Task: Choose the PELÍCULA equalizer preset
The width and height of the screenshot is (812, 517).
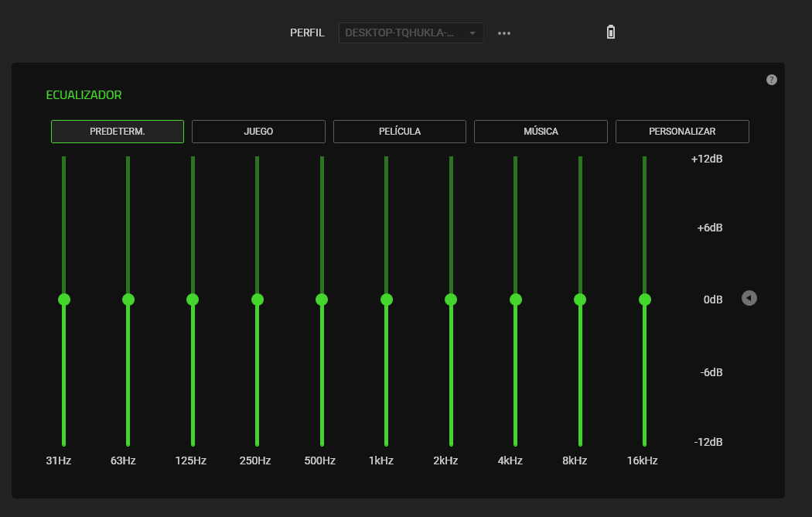Action: tap(400, 132)
